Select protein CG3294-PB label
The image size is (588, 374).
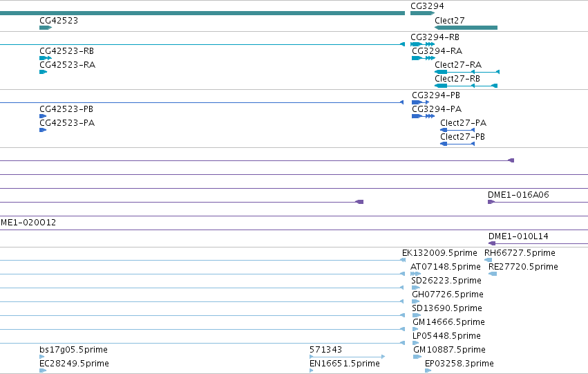click(x=436, y=95)
